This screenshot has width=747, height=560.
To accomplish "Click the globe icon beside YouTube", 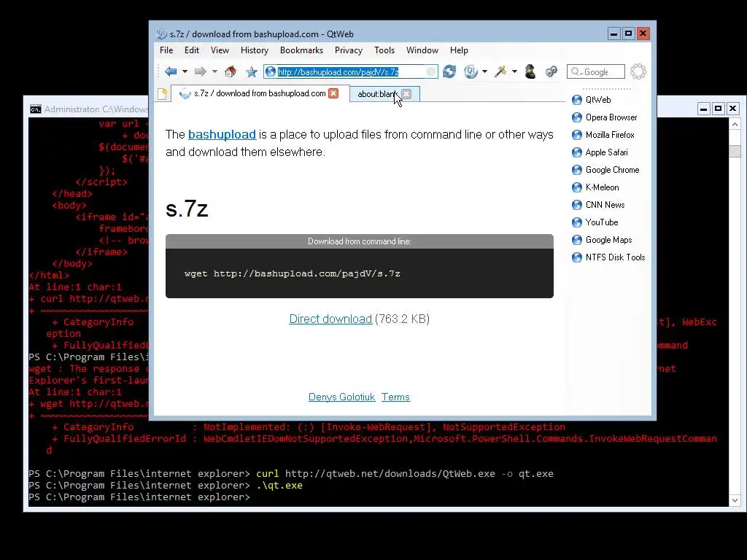I will pyautogui.click(x=577, y=222).
